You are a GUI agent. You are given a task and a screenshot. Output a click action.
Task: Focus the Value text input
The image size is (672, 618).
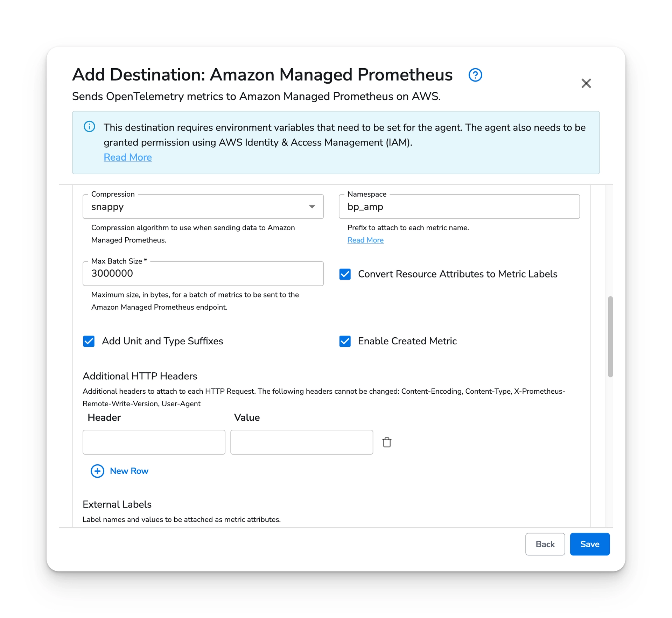[302, 442]
